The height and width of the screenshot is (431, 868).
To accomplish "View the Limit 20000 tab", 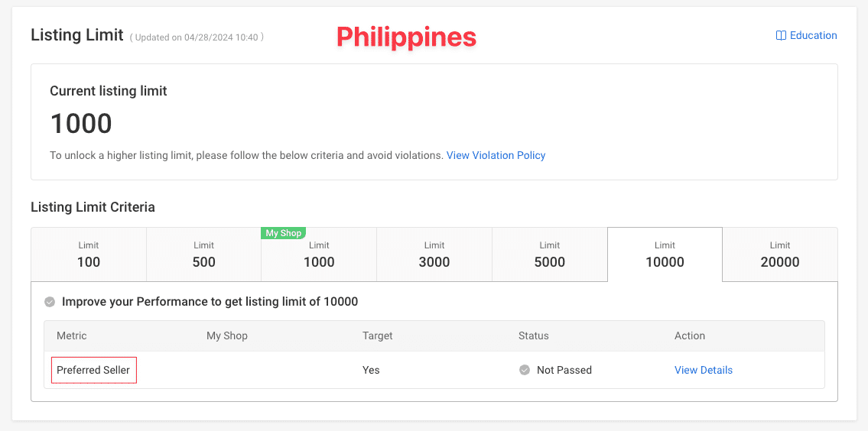I will click(780, 254).
